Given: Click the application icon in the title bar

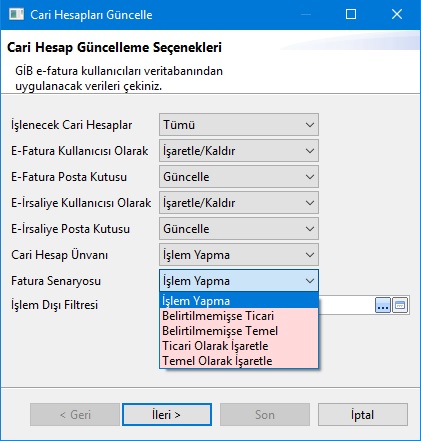Looking at the screenshot, I should (x=16, y=14).
